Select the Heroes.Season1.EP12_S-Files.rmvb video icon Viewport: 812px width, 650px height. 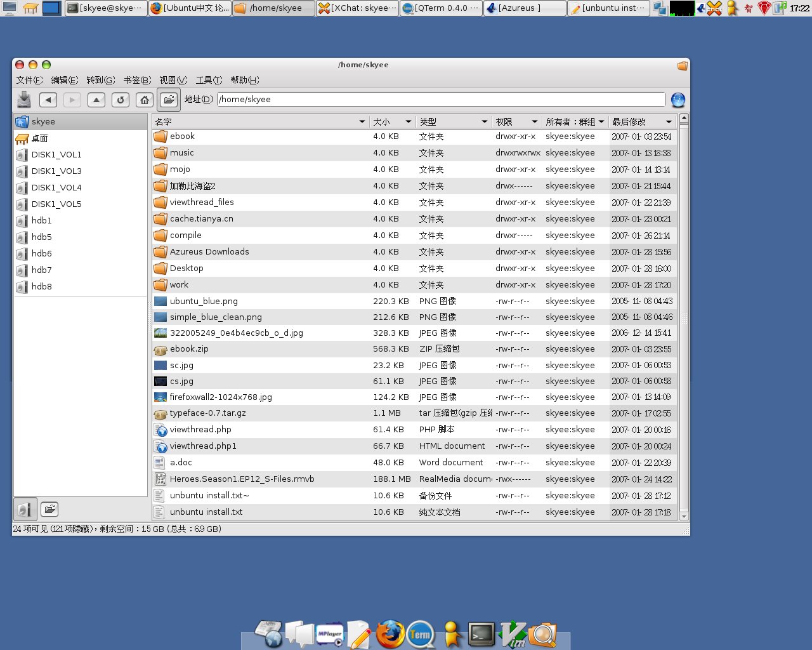(x=160, y=479)
